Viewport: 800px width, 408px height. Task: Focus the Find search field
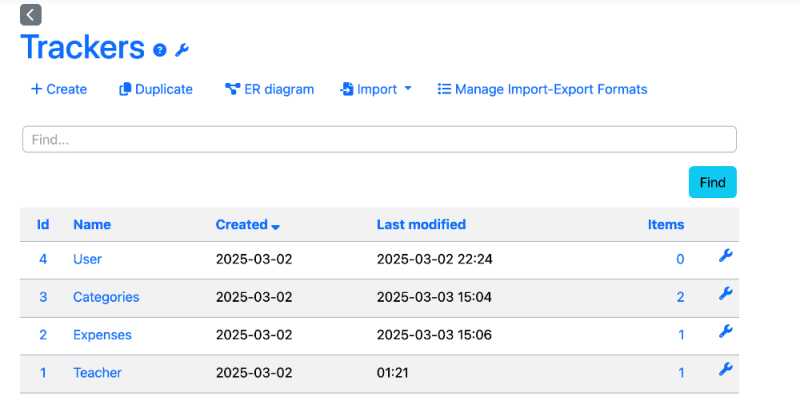(379, 139)
